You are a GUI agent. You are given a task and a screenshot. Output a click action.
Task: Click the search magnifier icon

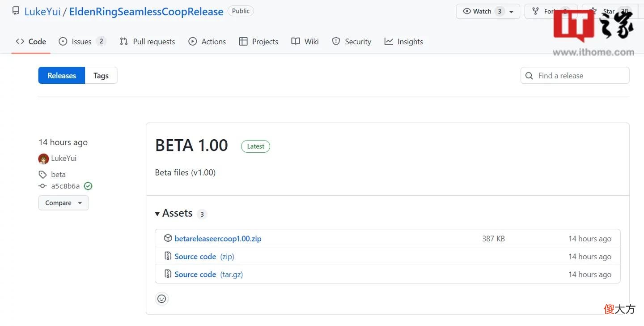529,76
